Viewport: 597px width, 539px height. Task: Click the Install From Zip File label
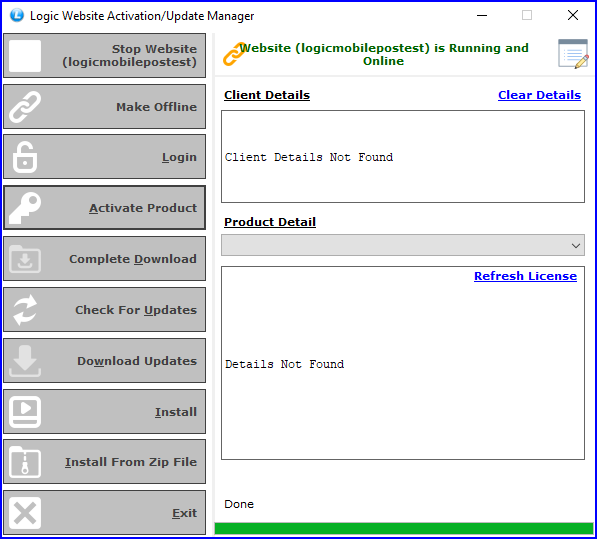pyautogui.click(x=131, y=462)
